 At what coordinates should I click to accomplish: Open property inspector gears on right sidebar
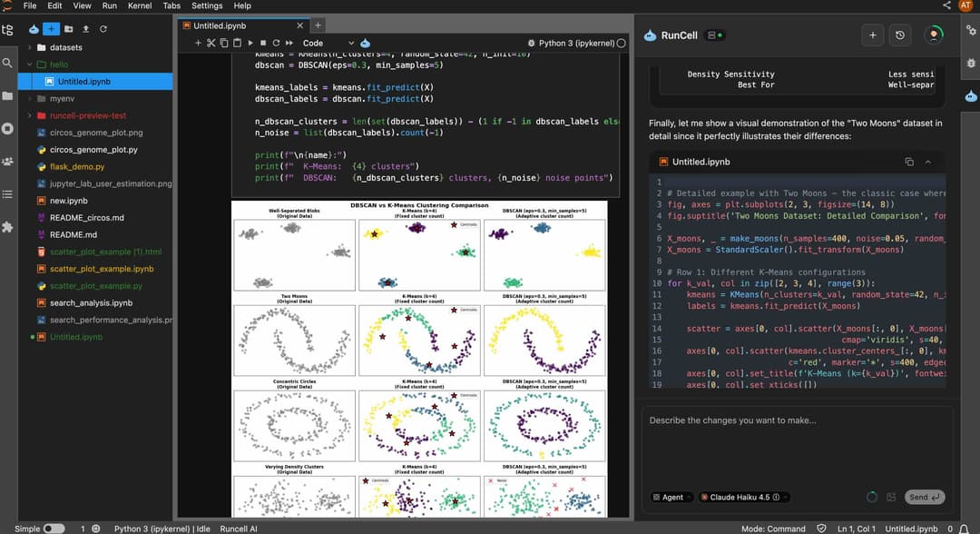click(971, 30)
